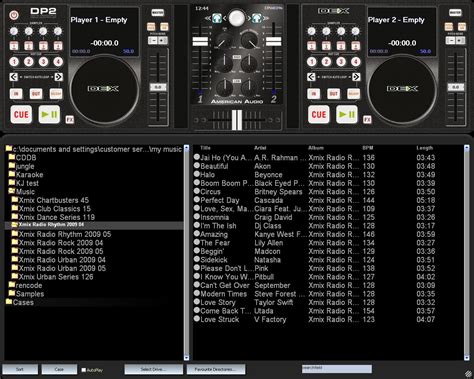Click the double left arrow in the mixer
The width and height of the screenshot is (474, 379).
[207, 18]
